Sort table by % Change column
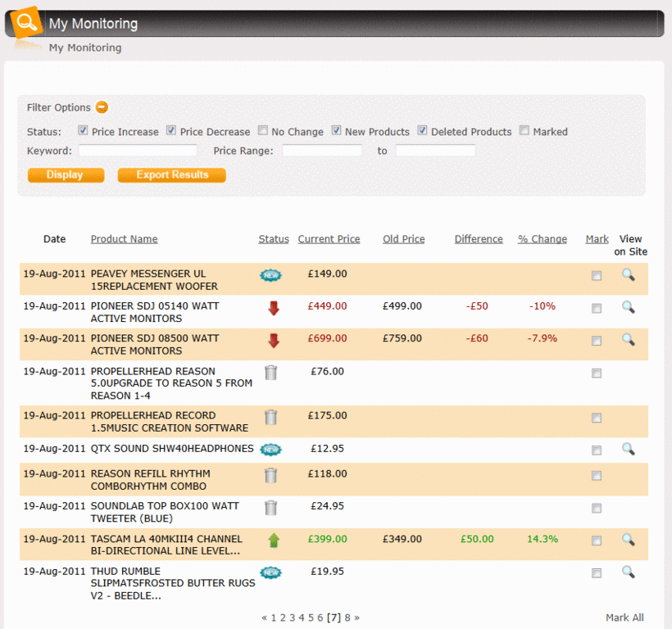 [x=543, y=239]
